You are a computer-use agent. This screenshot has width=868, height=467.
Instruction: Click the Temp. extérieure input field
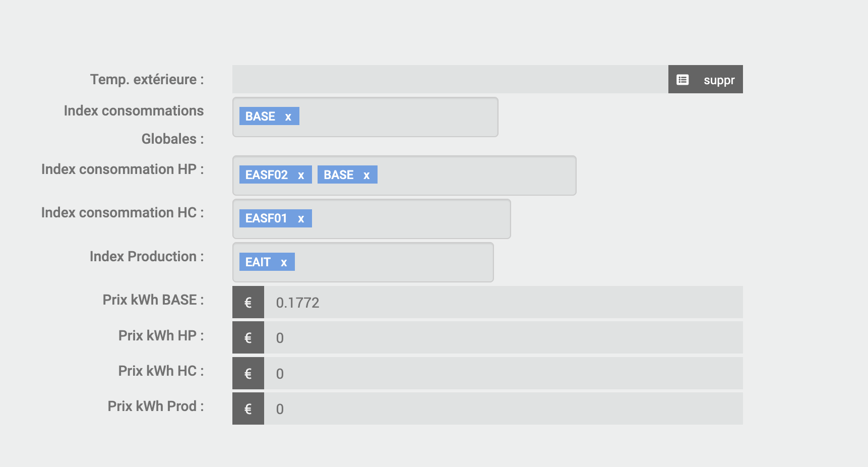pyautogui.click(x=450, y=79)
